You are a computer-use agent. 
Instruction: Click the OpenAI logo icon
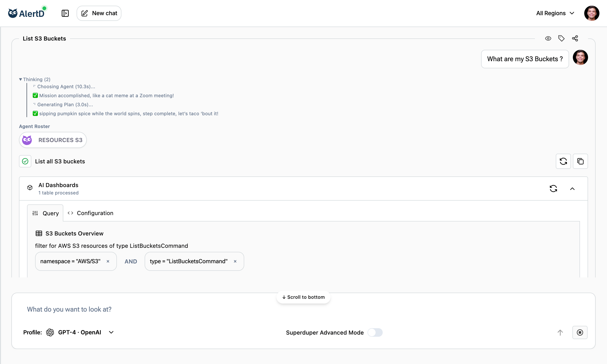click(50, 332)
